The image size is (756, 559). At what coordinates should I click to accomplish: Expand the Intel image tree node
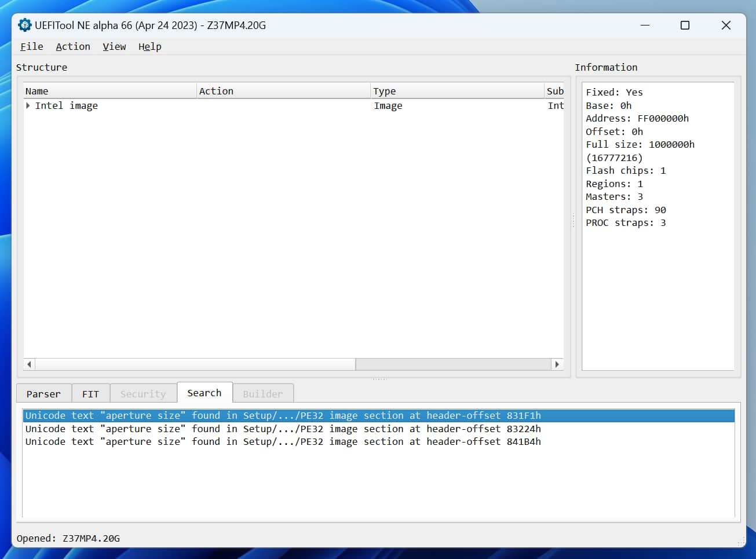tap(28, 105)
